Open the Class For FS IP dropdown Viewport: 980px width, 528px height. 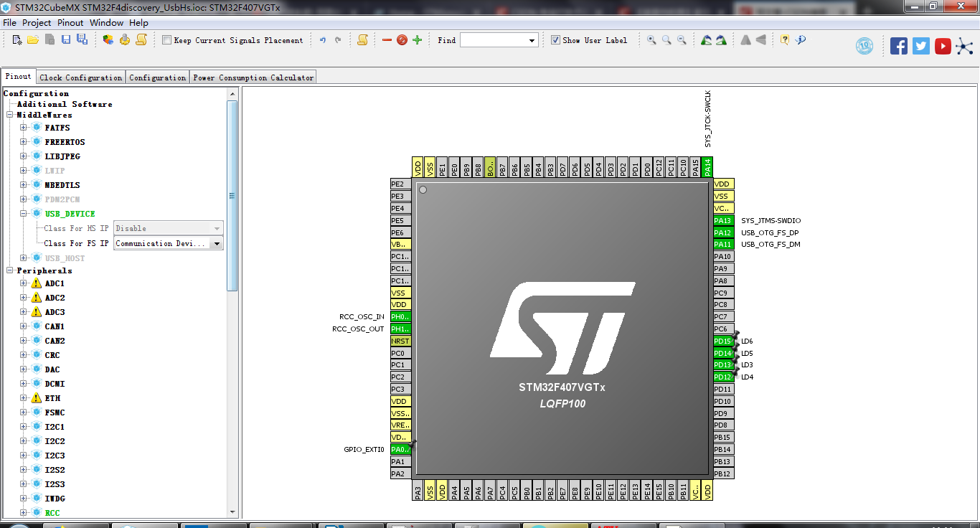217,243
